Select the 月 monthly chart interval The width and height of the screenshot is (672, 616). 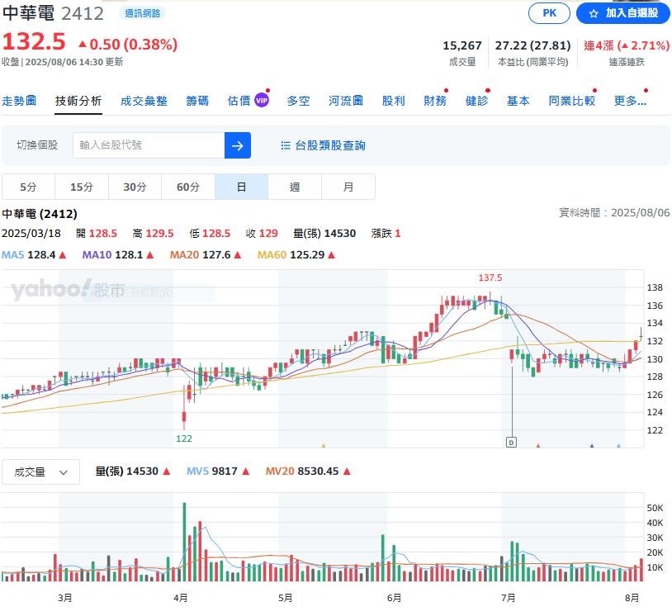click(348, 187)
